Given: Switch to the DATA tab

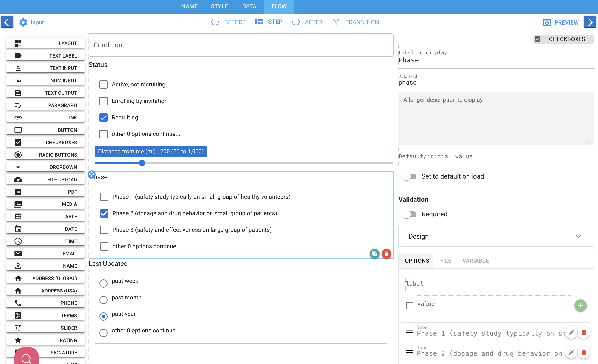Looking at the screenshot, I should (249, 7).
